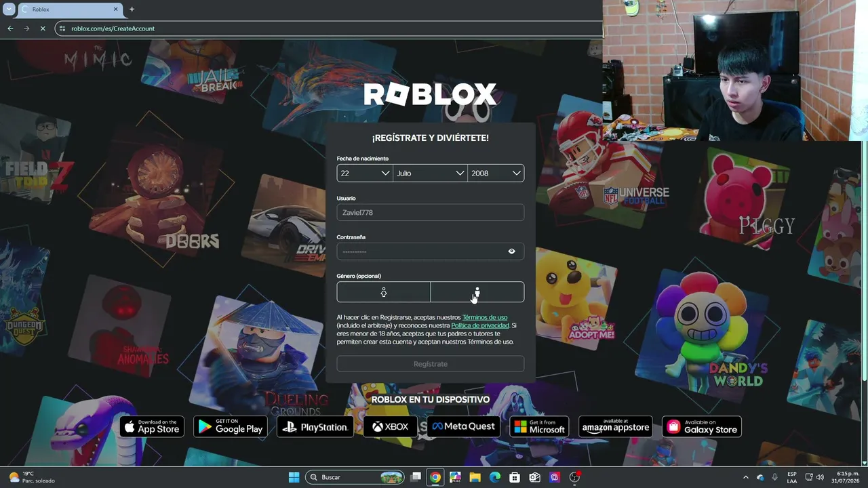Open Microsoft Store from the taskbar
868x488 pixels.
click(515, 477)
